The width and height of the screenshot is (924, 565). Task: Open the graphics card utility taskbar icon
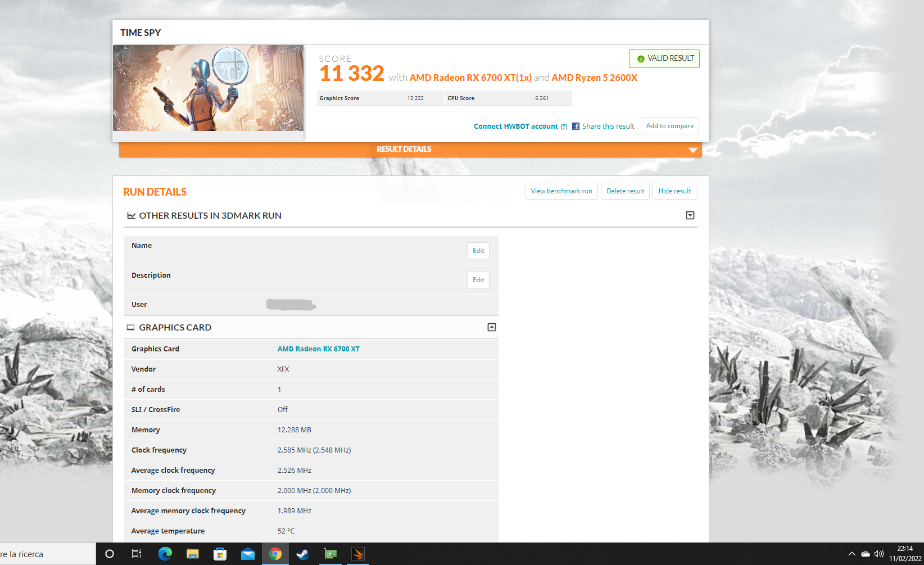330,554
